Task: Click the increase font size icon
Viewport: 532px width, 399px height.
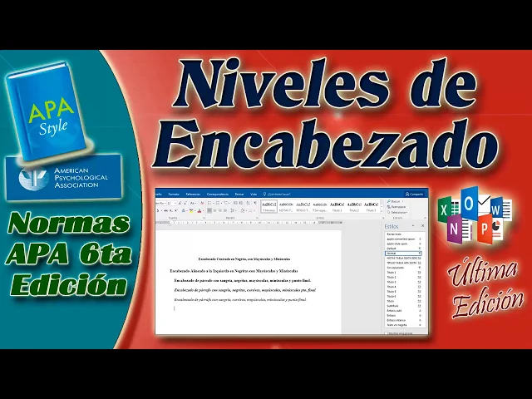Action: [x=180, y=203]
